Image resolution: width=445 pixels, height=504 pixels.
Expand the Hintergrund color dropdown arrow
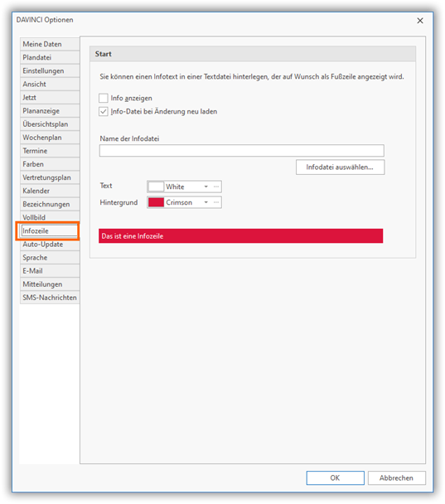206,202
